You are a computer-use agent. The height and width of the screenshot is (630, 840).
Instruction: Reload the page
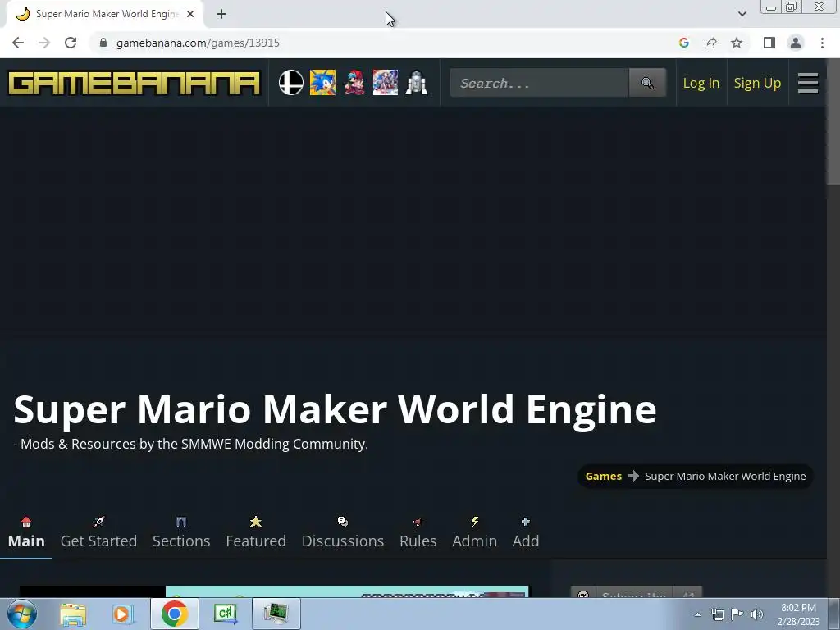coord(71,43)
